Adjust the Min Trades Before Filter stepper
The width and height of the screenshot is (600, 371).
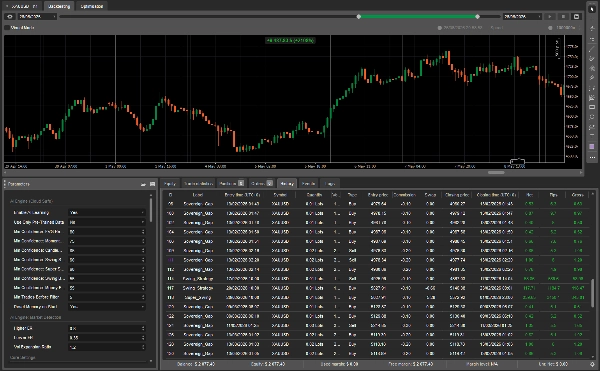point(143,297)
